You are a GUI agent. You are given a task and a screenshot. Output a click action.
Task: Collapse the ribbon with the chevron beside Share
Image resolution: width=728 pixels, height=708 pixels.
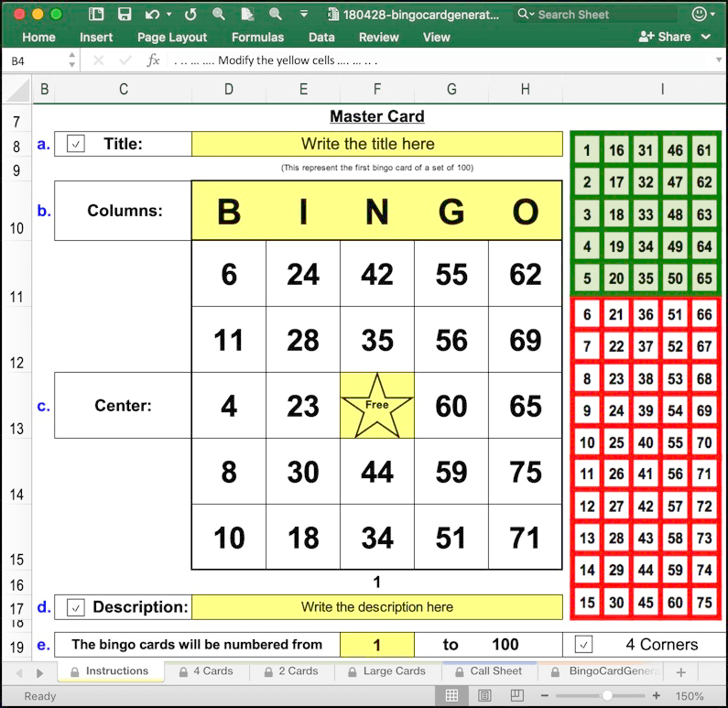tap(706, 37)
